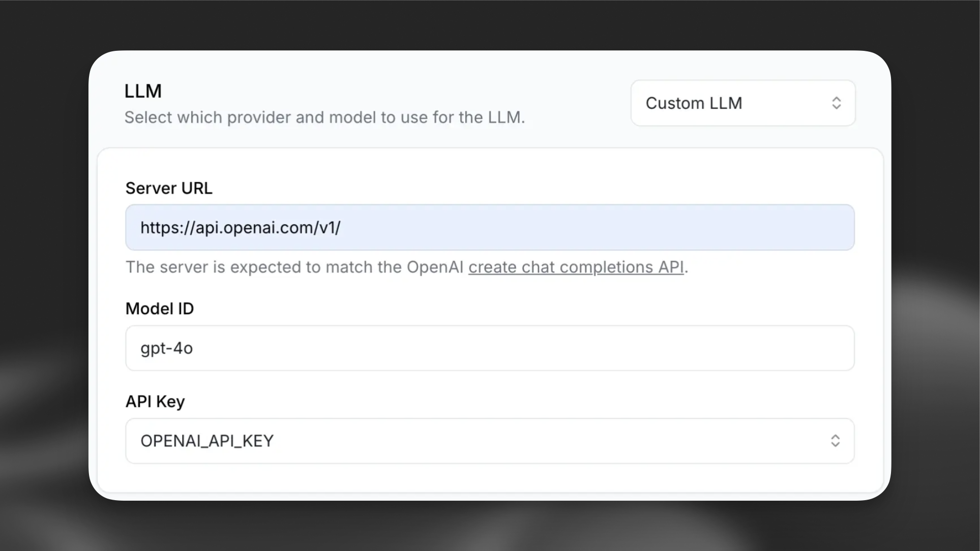
Task: Open the Custom LLM provider dropdown
Action: pos(743,103)
